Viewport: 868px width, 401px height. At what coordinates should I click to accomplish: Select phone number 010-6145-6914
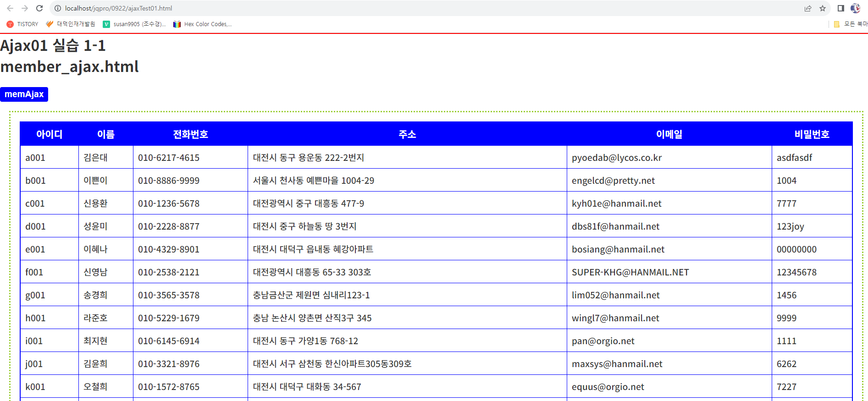pyautogui.click(x=169, y=341)
